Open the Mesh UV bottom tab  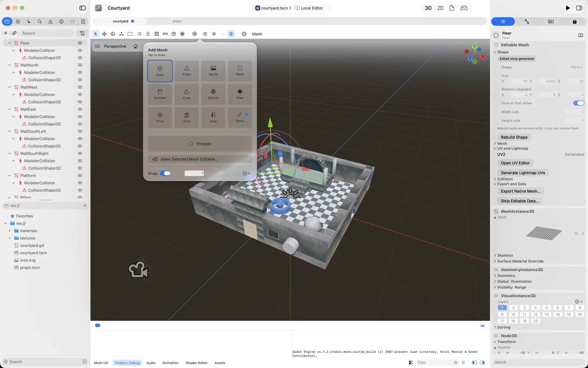(101, 363)
